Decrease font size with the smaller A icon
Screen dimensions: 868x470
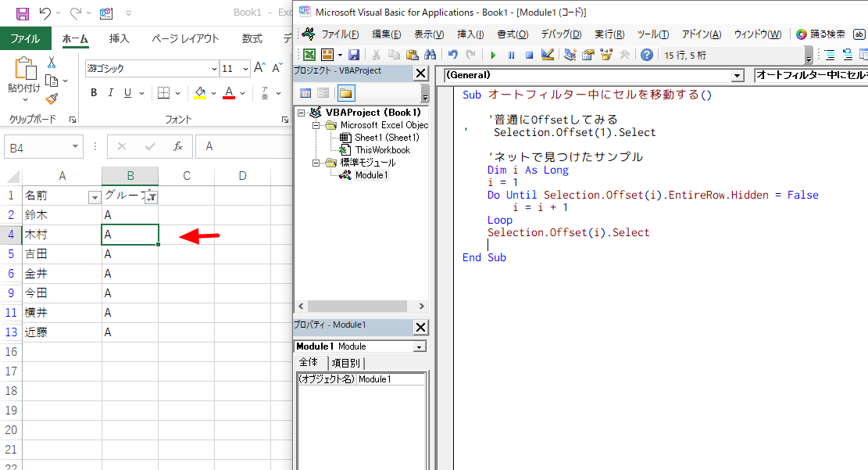click(x=277, y=68)
